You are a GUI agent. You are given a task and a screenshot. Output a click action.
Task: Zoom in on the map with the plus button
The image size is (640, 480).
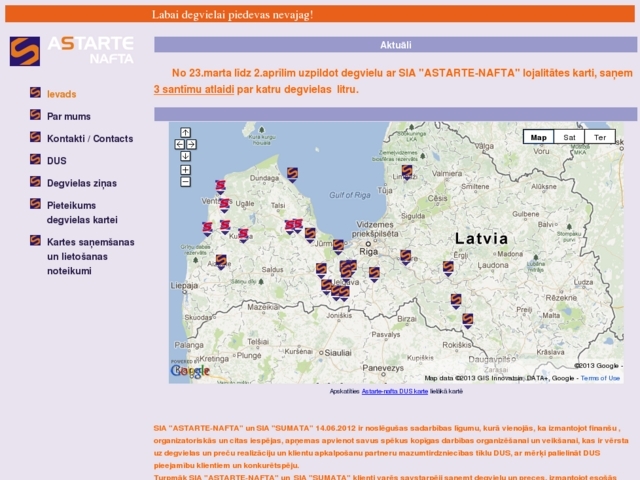click(185, 170)
